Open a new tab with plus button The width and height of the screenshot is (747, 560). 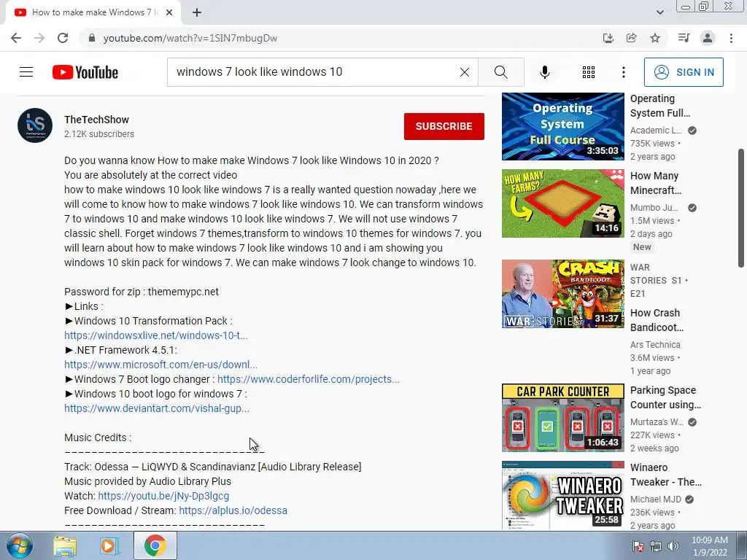197,12
